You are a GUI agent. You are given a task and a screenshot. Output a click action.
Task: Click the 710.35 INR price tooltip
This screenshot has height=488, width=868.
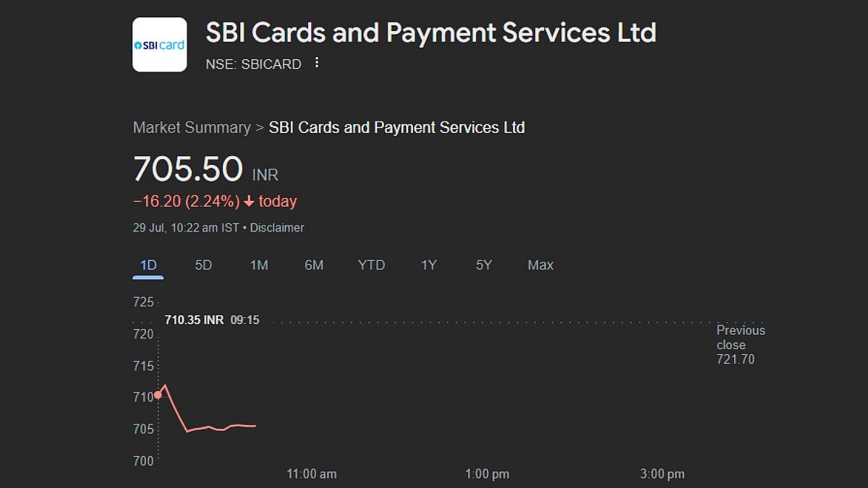click(x=212, y=320)
